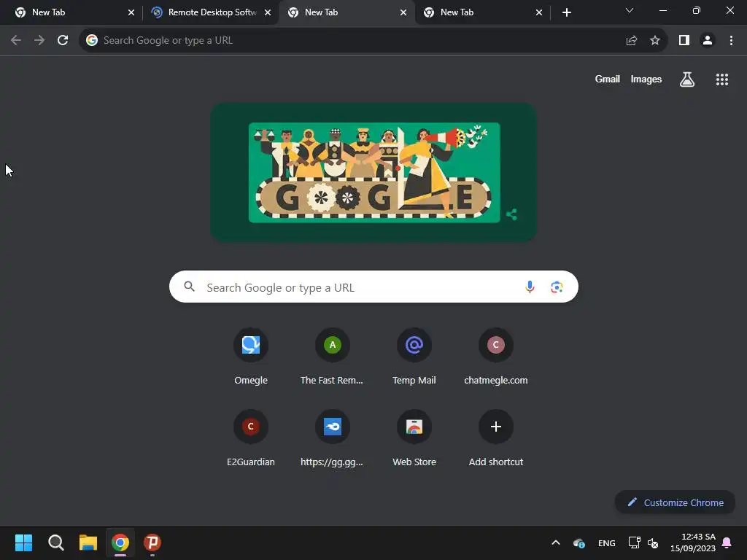Open the https://gg.gg... shortcut

point(332,437)
